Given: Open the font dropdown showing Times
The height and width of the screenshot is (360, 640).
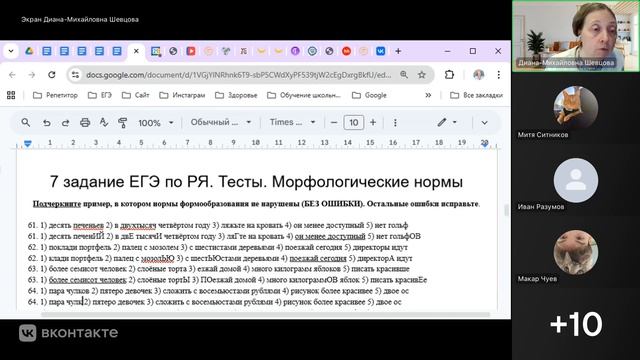Looking at the screenshot, I should (x=292, y=122).
